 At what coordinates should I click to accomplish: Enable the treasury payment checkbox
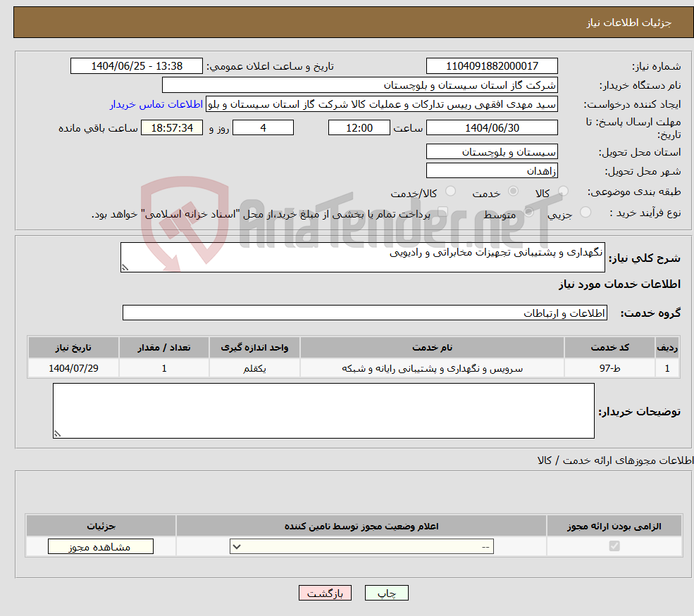pos(442,213)
